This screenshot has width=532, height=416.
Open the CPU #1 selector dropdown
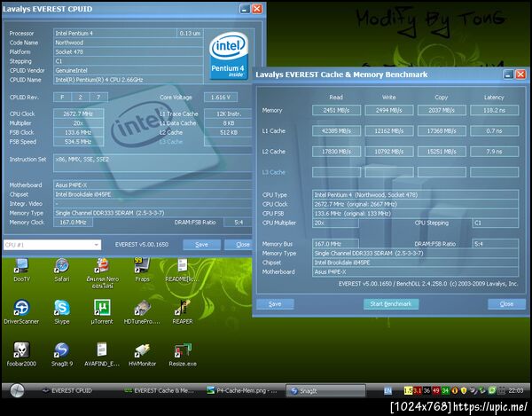click(x=52, y=245)
